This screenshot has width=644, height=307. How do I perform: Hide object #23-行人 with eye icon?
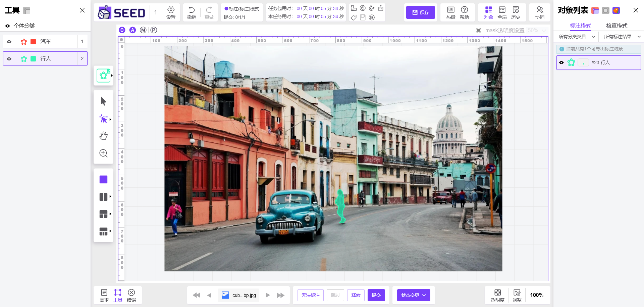[x=561, y=62]
